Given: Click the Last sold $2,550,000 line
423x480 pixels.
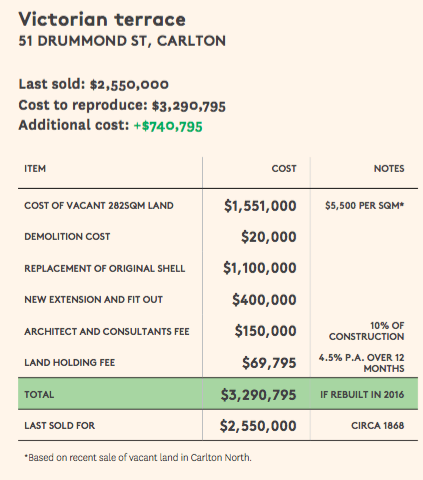Looking at the screenshot, I should tap(94, 84).
